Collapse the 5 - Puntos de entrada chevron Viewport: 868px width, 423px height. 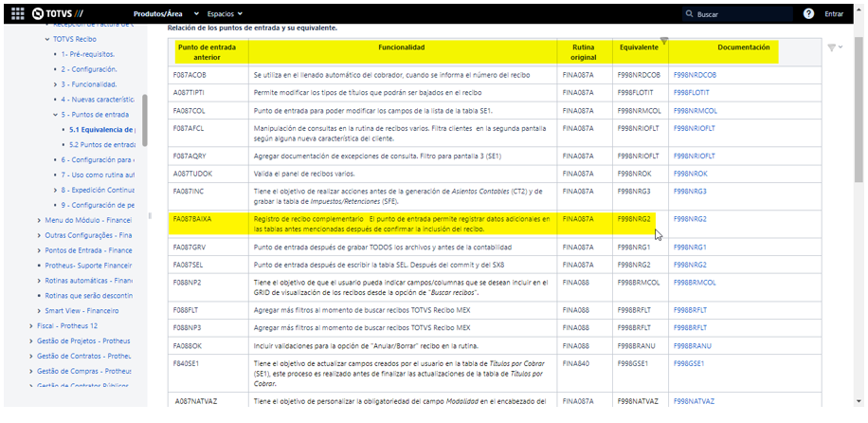point(55,115)
